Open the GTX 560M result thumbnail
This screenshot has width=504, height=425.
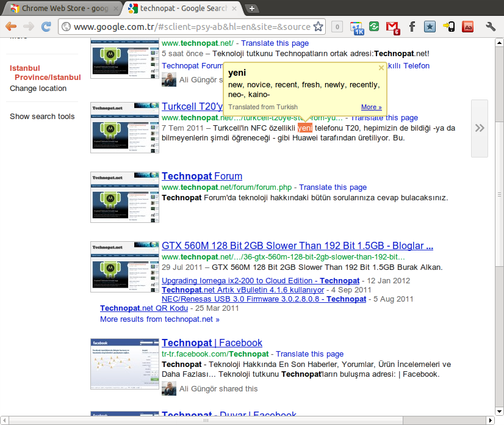pos(124,266)
